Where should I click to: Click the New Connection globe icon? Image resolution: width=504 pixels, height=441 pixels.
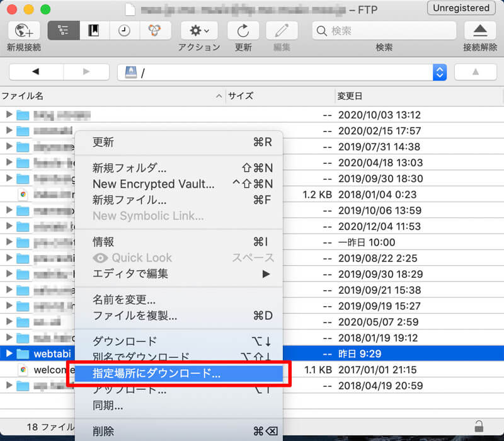coord(23,30)
